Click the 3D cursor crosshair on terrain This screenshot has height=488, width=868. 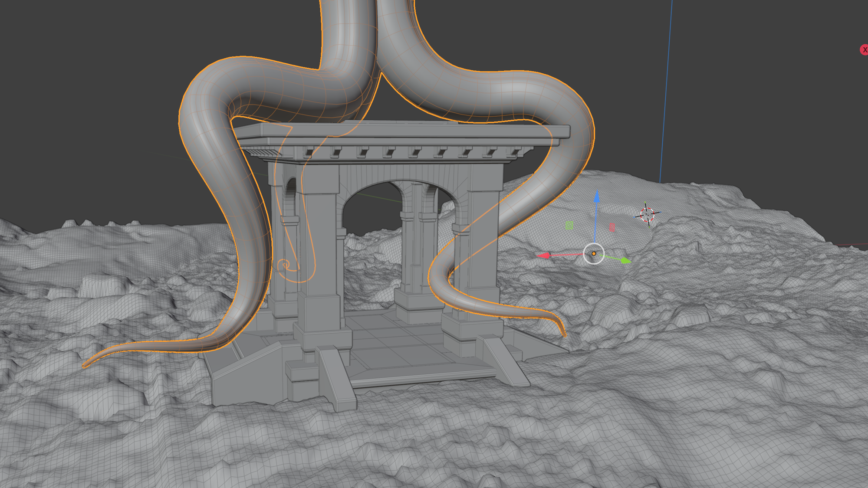647,214
